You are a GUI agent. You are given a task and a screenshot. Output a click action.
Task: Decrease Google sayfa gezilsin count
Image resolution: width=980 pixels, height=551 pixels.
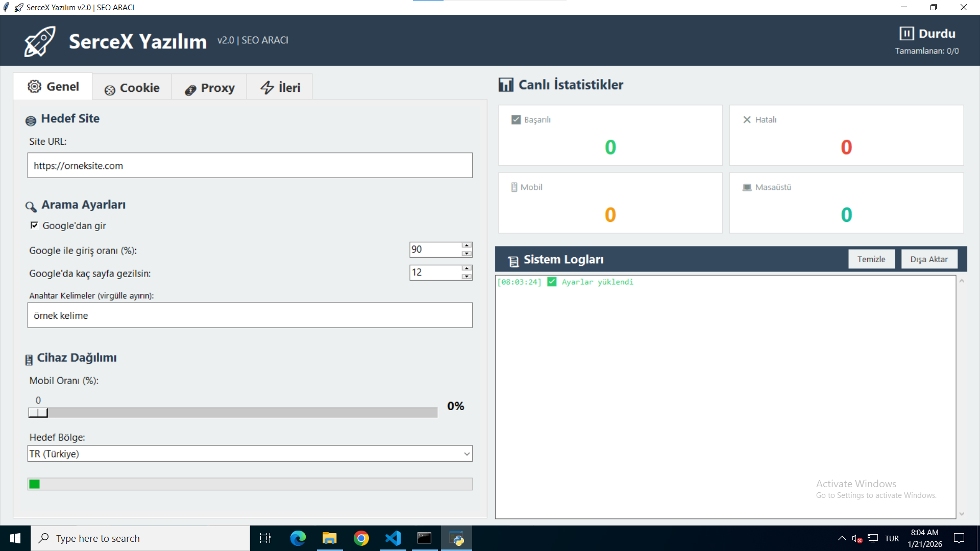(x=467, y=277)
